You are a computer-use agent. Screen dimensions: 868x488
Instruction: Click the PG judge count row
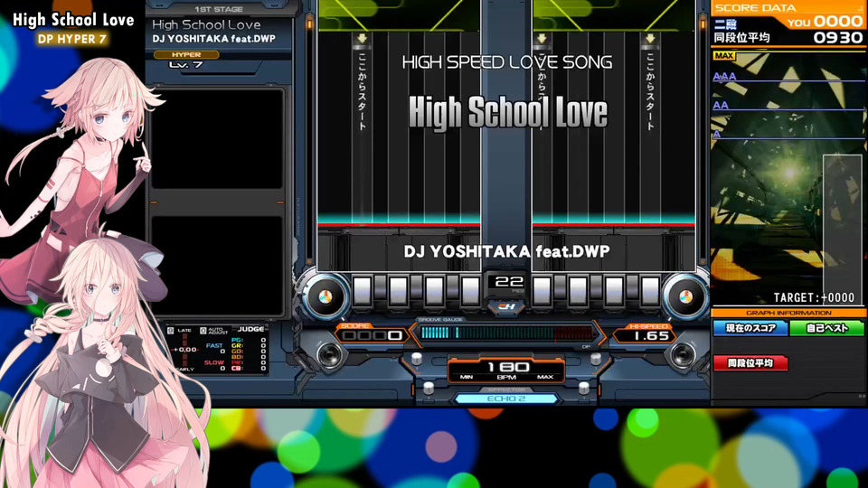(x=248, y=340)
